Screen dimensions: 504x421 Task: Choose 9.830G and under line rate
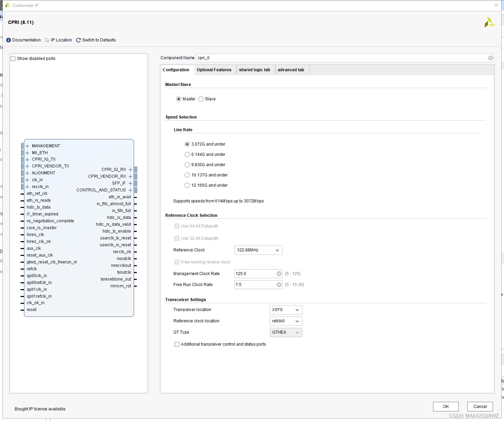point(187,165)
